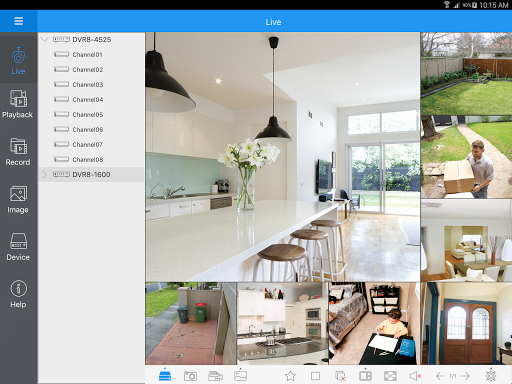Open the Image gallery section

point(18,200)
